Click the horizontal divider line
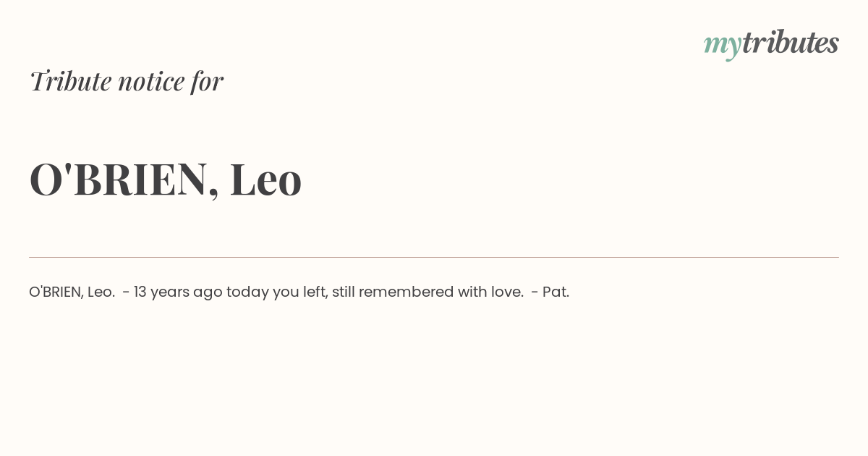This screenshot has width=868, height=456. tap(434, 257)
